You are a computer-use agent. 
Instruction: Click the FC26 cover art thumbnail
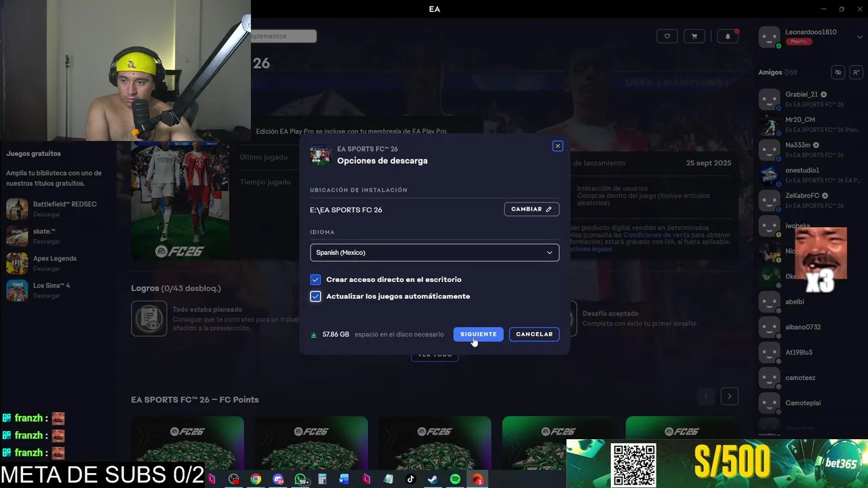[x=180, y=200]
